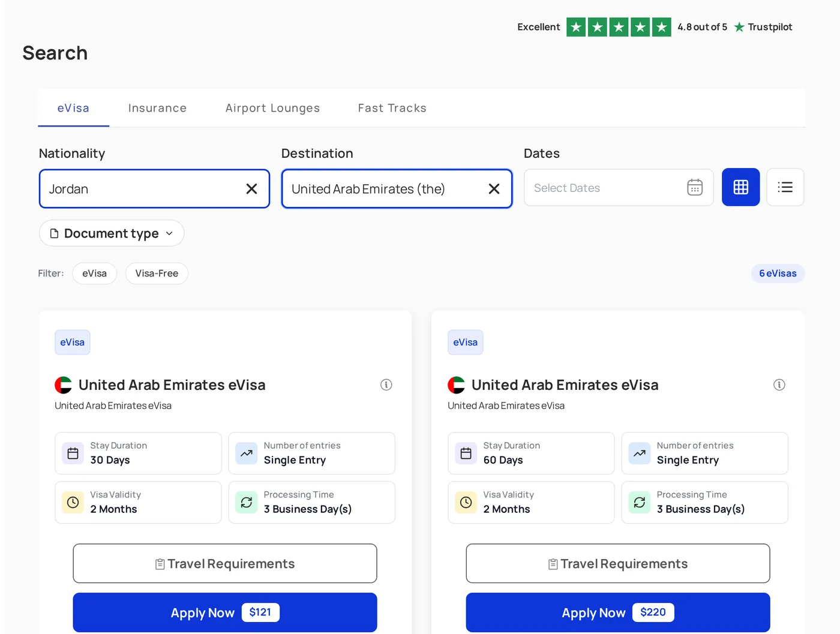Switch to the Insurance tab
The height and width of the screenshot is (634, 840).
[x=157, y=108]
